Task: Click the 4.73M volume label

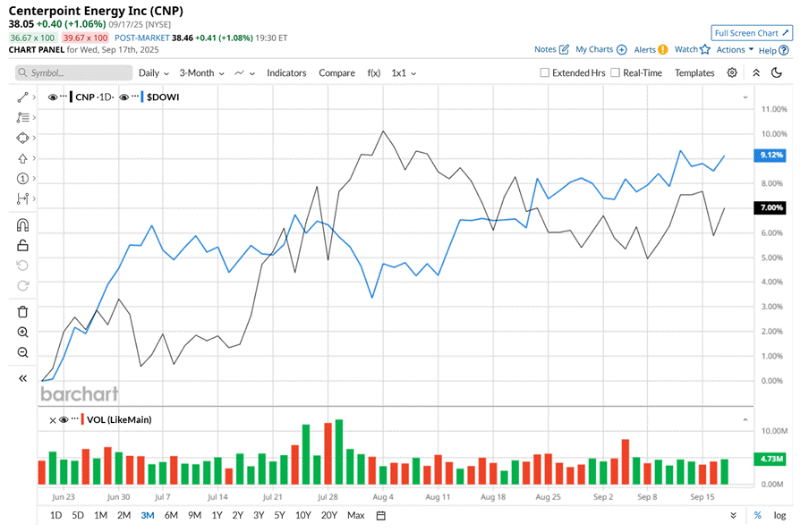Action: coord(770,459)
